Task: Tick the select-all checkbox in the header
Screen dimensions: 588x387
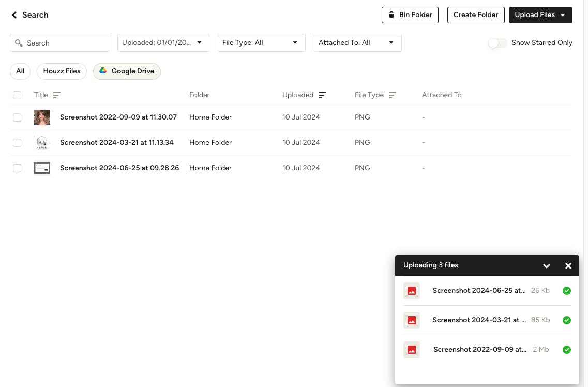Action: (17, 95)
